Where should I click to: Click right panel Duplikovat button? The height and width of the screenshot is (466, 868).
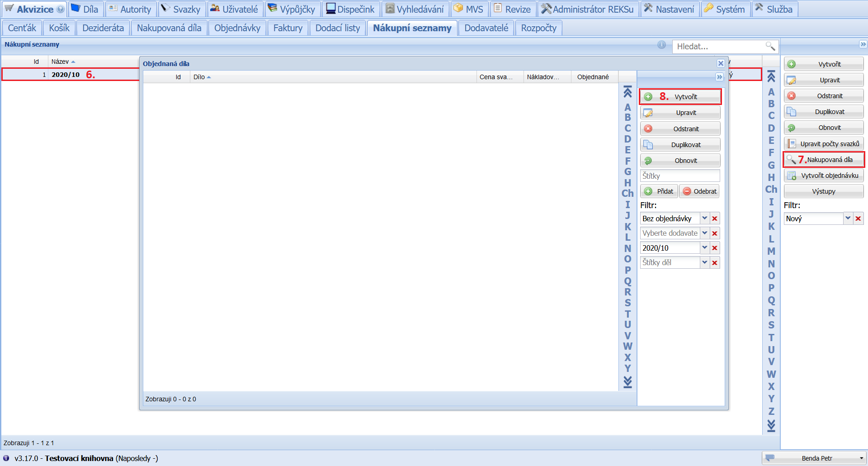click(x=824, y=112)
